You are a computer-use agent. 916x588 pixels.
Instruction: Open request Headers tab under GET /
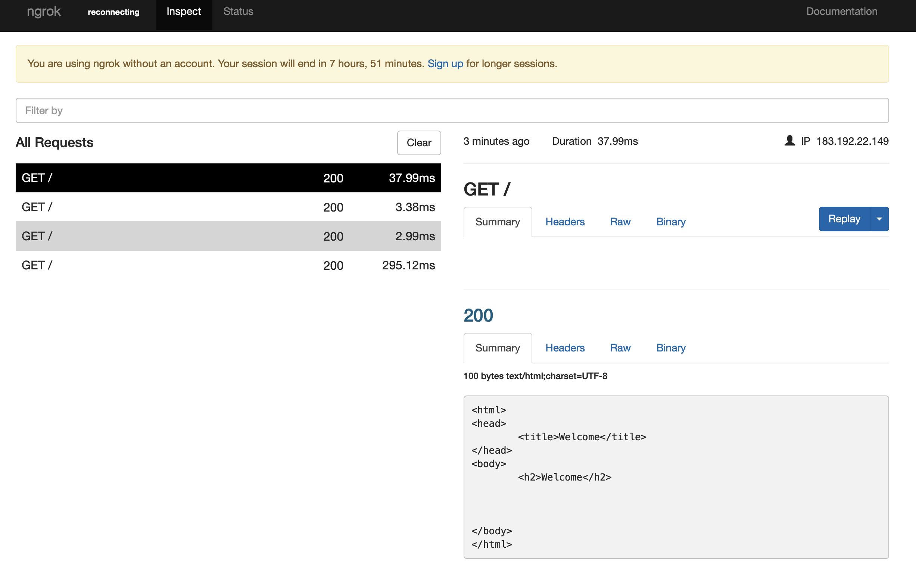(x=565, y=222)
